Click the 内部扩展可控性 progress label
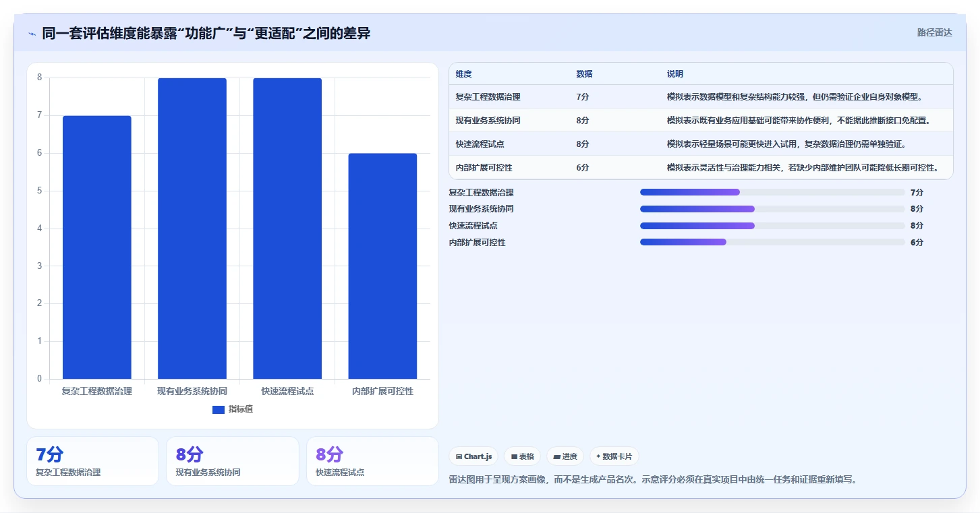The image size is (980, 513). pos(478,242)
